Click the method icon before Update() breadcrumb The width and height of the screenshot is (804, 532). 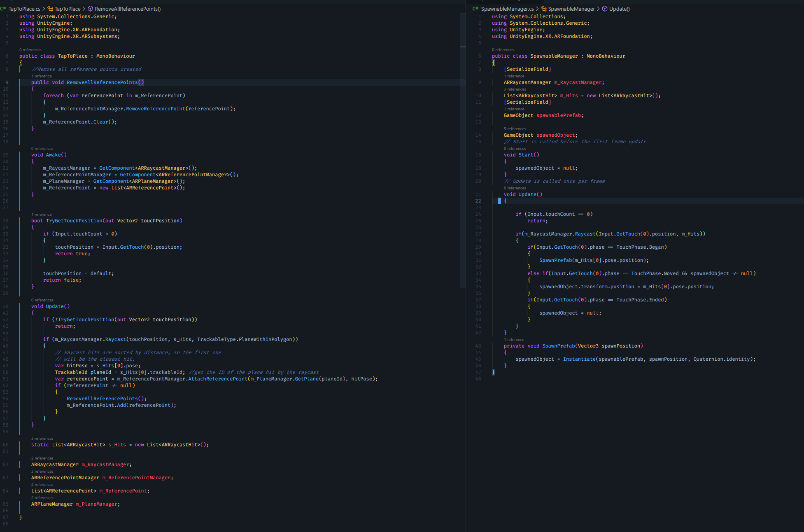tap(605, 9)
